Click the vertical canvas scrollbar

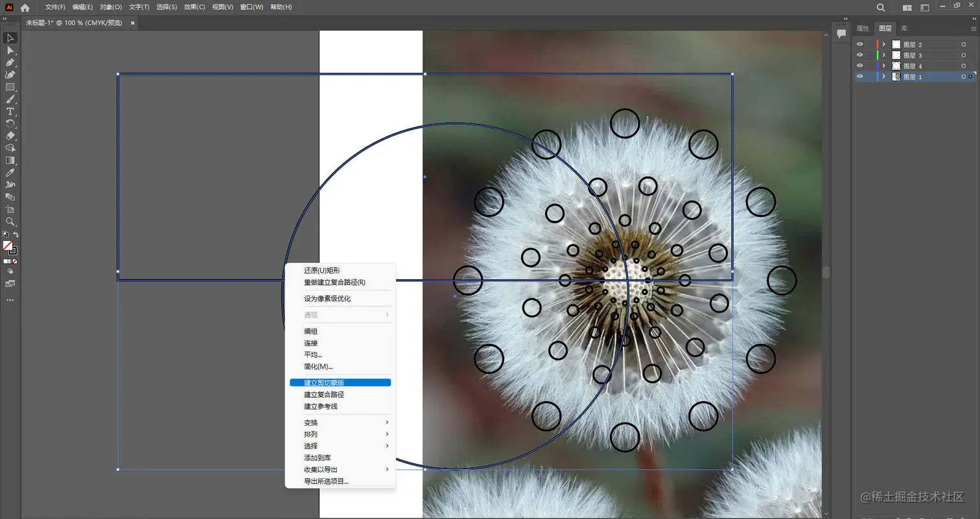click(x=826, y=273)
